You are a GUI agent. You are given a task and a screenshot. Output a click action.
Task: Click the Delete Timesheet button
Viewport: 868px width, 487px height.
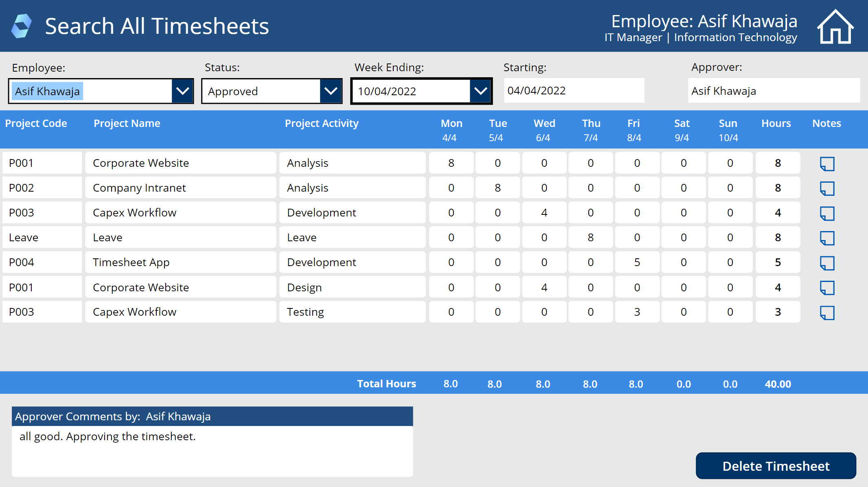(x=776, y=466)
